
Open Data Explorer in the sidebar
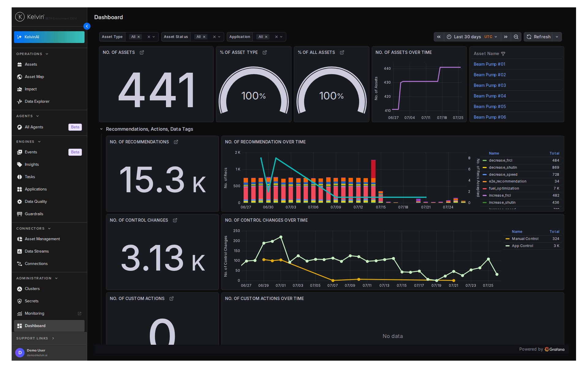[x=37, y=102]
